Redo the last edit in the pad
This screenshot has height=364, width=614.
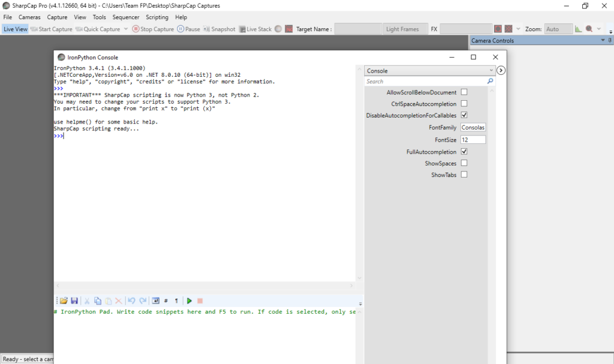point(143,300)
